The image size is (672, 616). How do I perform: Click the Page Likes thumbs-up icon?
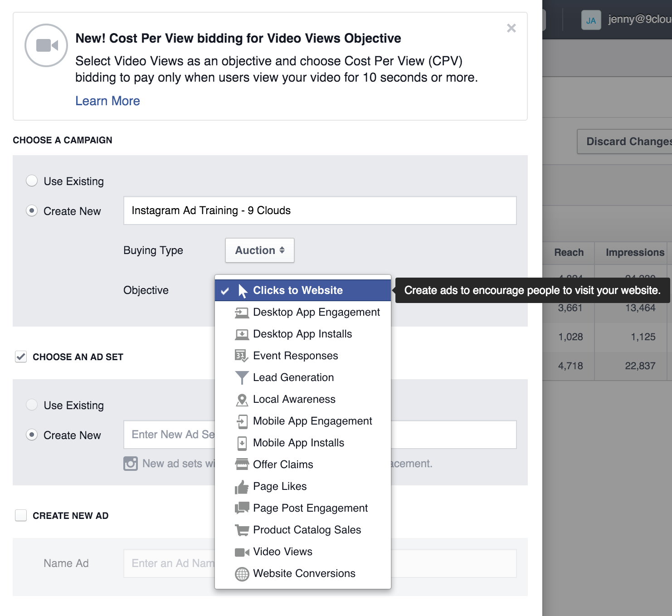[242, 487]
